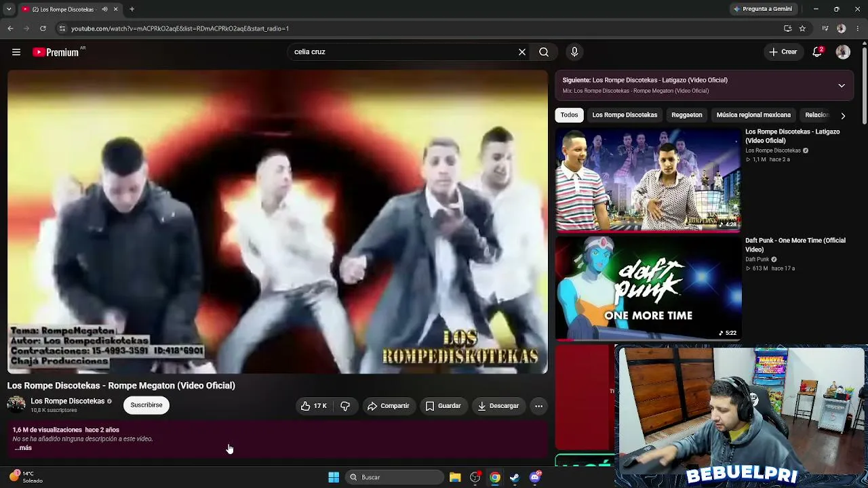The height and width of the screenshot is (488, 868).
Task: Click the taskbar Buscar search box
Action: (395, 477)
